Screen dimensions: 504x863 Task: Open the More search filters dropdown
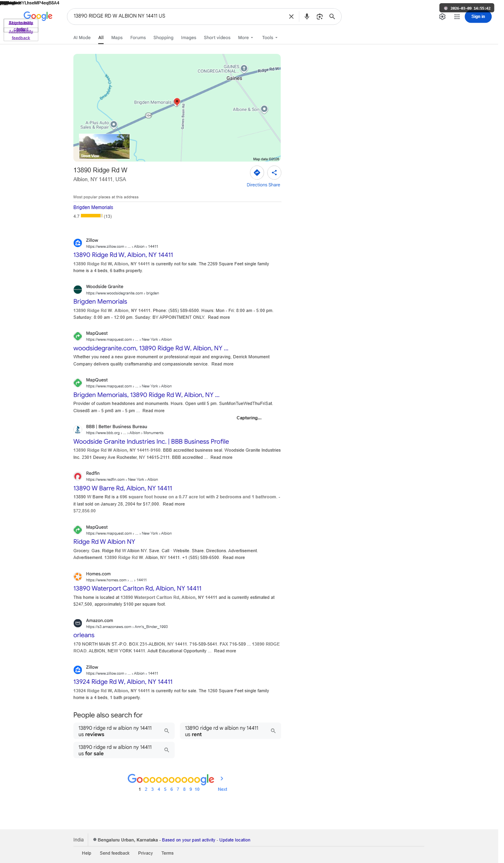[x=246, y=38]
